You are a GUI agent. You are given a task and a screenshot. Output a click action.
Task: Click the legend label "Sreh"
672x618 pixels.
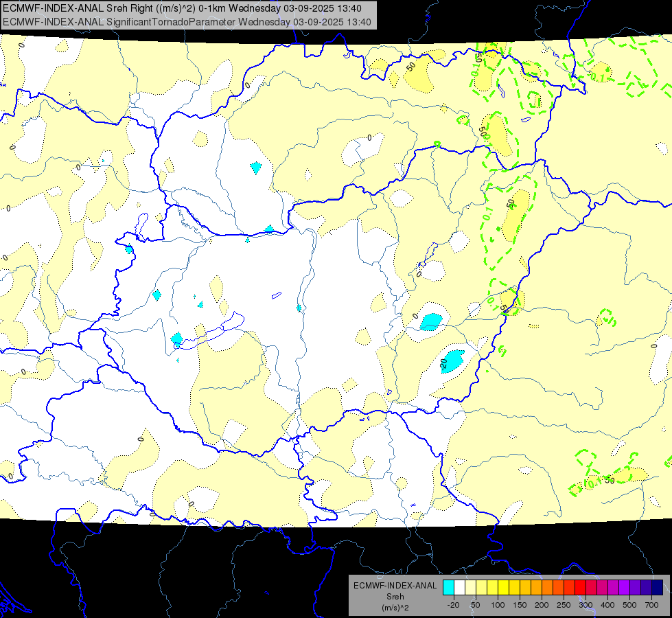point(395,597)
